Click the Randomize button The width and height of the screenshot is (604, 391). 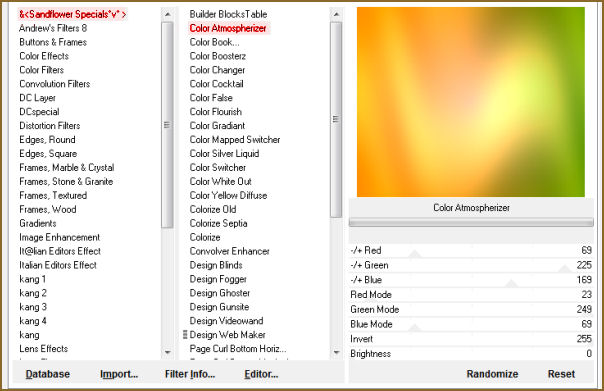[492, 374]
